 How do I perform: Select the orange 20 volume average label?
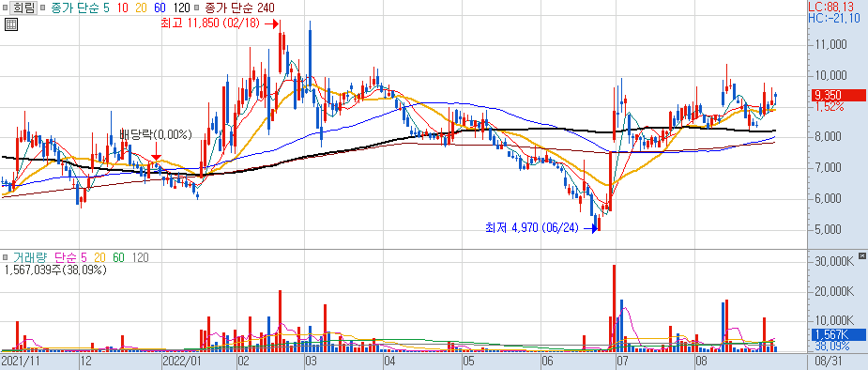100,257
